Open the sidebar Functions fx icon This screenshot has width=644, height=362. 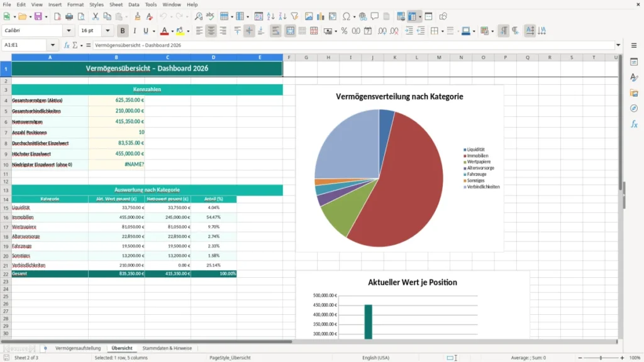pos(634,124)
